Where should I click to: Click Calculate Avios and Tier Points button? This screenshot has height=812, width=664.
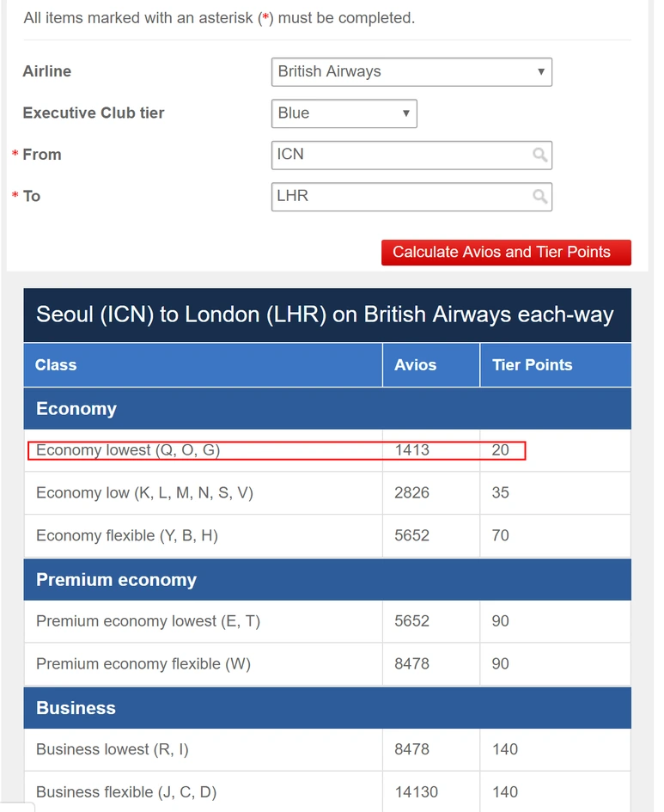pos(506,253)
